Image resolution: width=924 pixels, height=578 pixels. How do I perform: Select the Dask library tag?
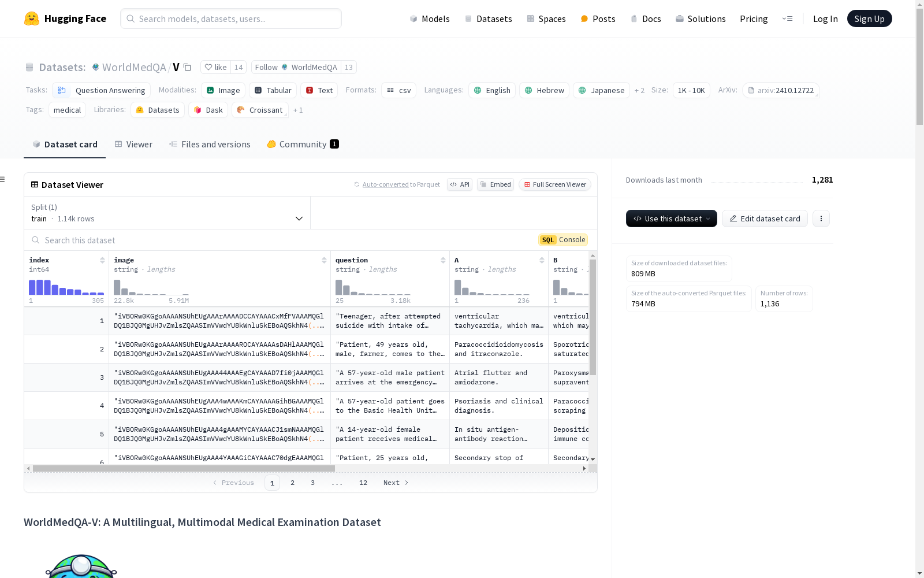coord(208,110)
